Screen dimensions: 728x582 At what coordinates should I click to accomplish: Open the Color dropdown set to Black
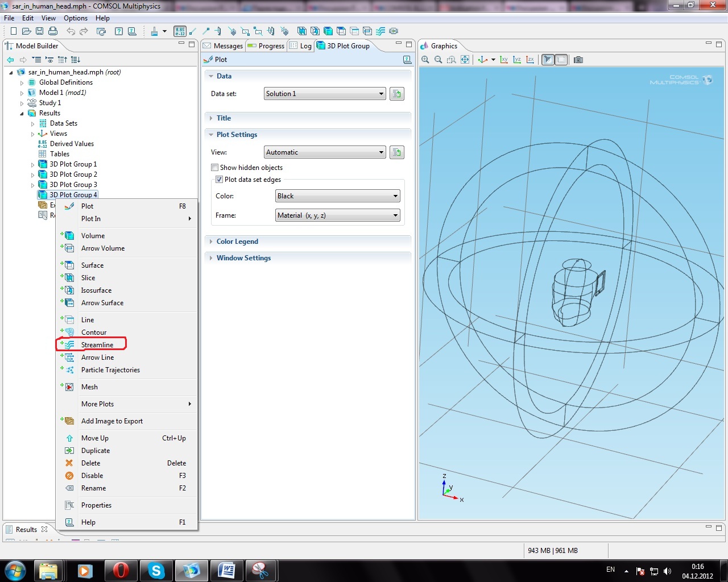[x=338, y=196]
